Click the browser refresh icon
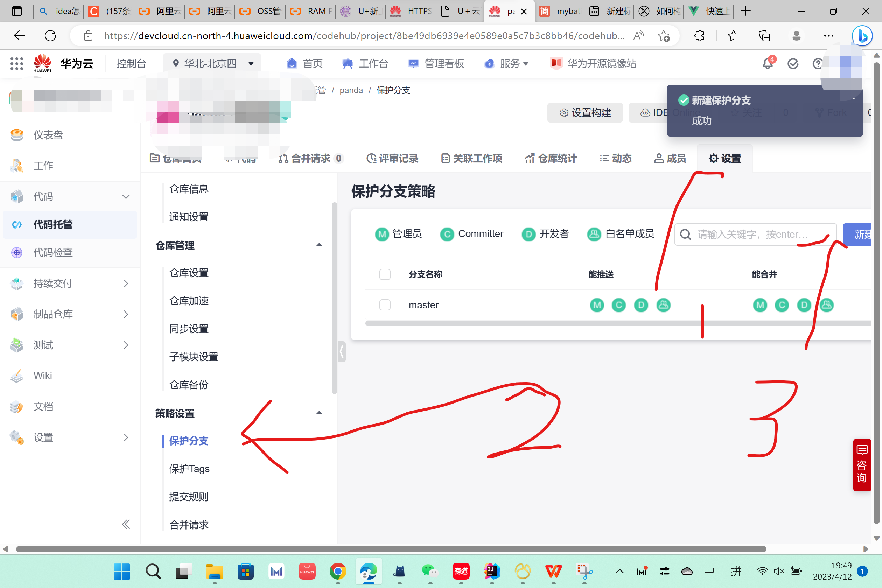This screenshot has width=882, height=588. [x=50, y=36]
